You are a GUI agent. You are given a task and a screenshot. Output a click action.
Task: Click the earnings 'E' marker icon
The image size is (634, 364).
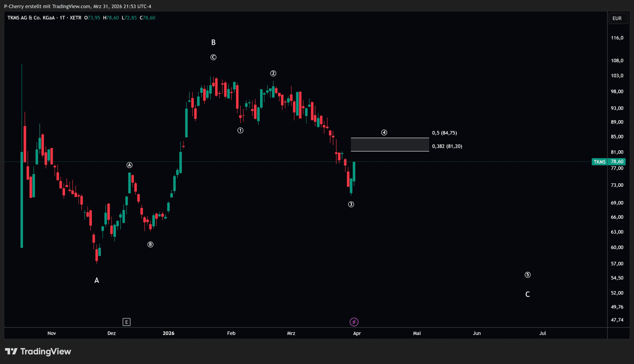(x=126, y=322)
